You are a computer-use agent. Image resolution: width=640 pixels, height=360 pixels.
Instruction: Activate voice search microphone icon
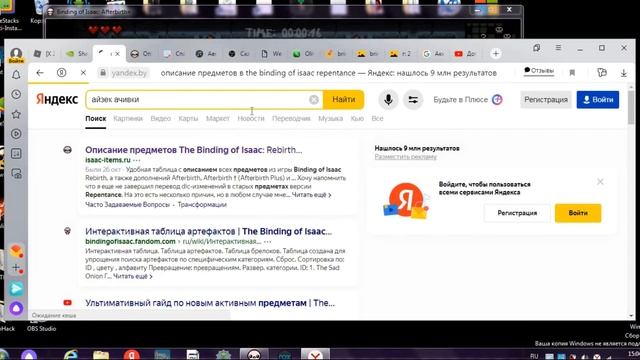click(388, 100)
